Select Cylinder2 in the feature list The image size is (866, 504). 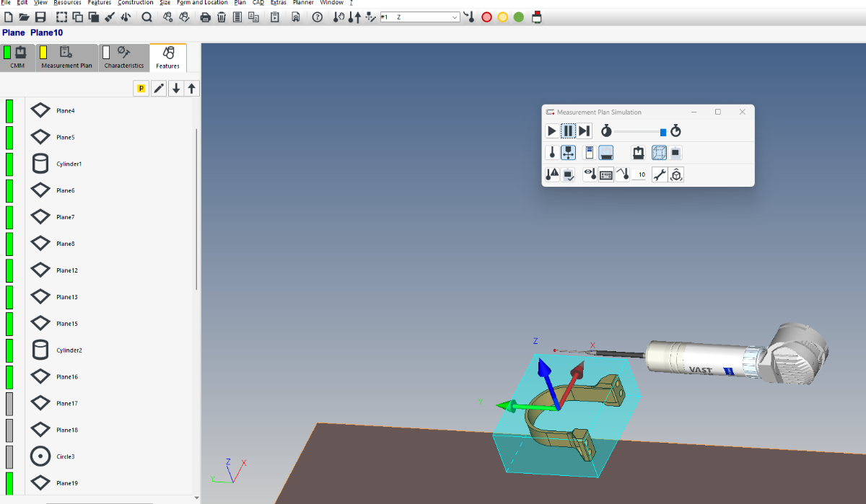[69, 350]
